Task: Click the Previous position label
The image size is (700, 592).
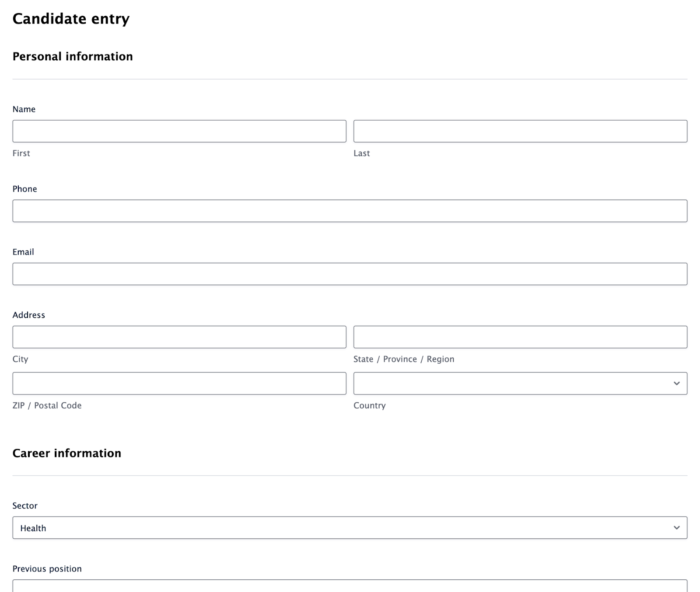Action: pos(47,568)
